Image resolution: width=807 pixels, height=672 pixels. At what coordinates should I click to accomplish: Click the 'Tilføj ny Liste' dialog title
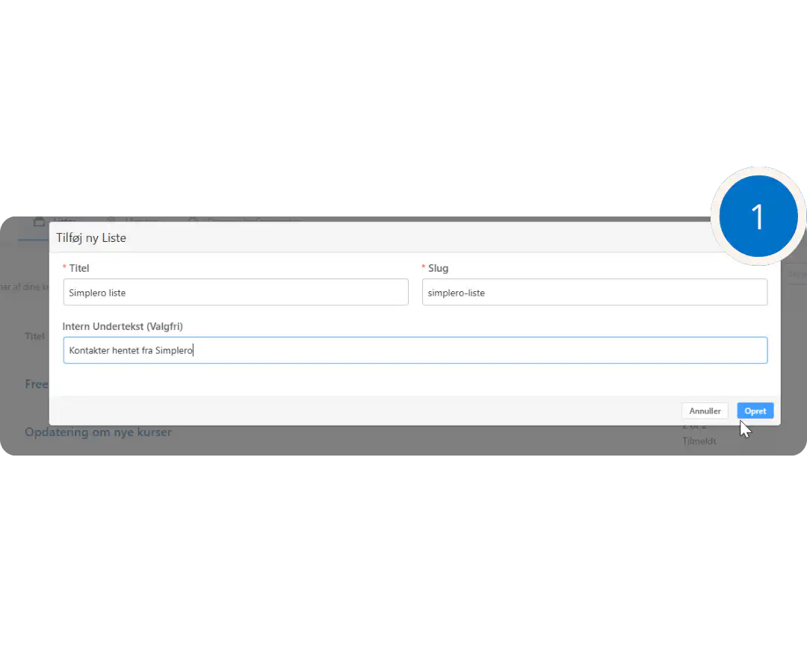91,237
